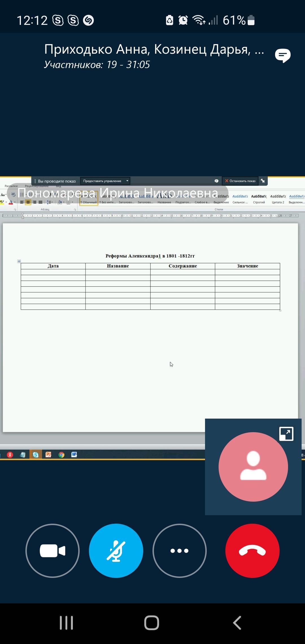The width and height of the screenshot is (305, 644).
Task: Open Chrome from the taskbar
Action: [61, 455]
